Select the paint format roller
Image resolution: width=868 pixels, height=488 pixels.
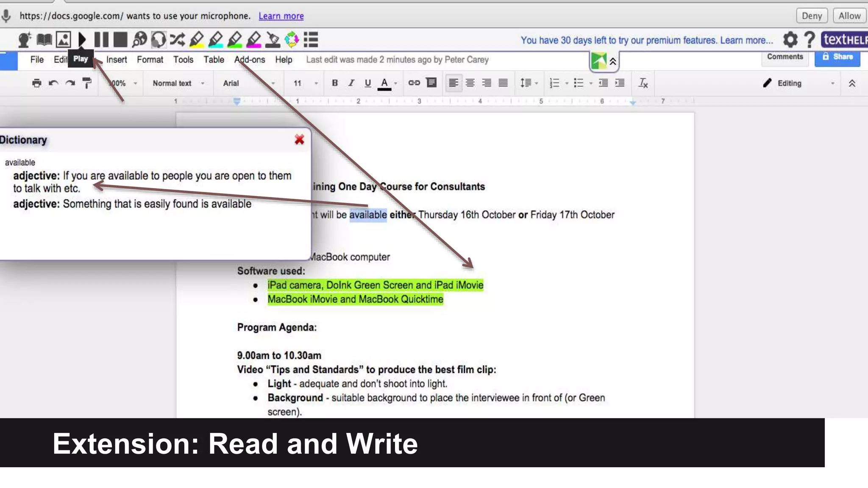87,83
